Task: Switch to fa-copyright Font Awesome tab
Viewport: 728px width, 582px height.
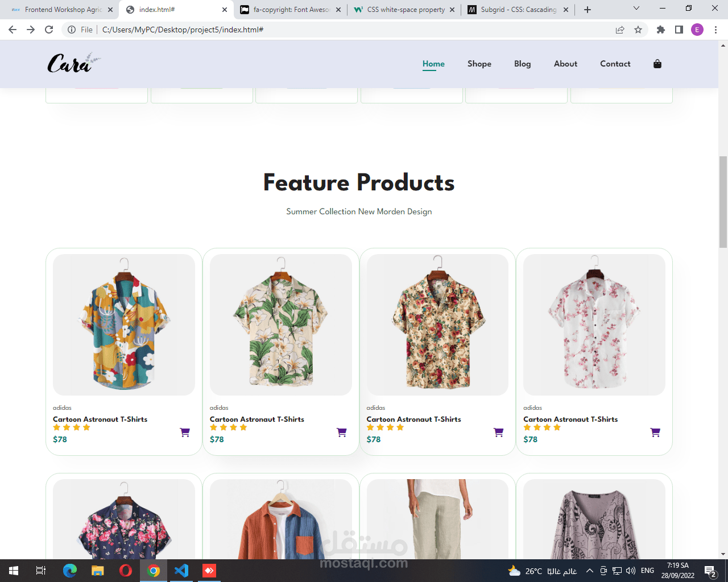Action: tap(291, 10)
